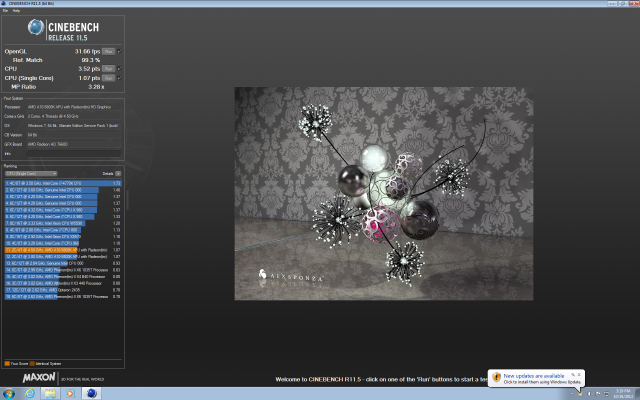Select the rank 2 Genuine Intel entry at 3.60 GHz
Screen dimensions: 640x400
(63, 190)
